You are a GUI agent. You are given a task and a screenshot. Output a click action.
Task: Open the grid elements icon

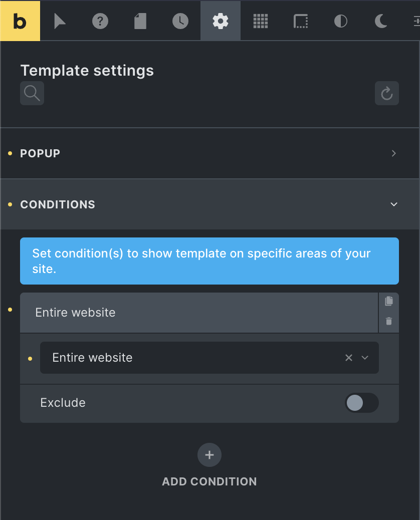click(x=261, y=21)
